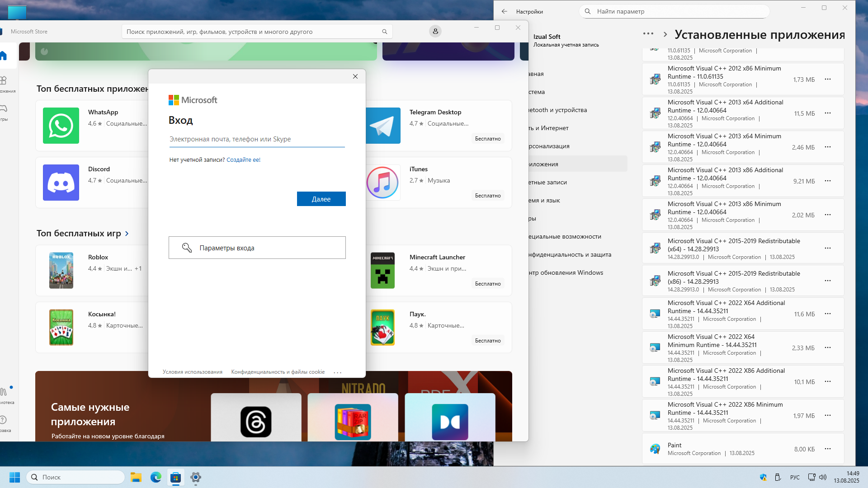This screenshot has height=488, width=868.
Task: Open Windows Start menu
Action: point(14,477)
